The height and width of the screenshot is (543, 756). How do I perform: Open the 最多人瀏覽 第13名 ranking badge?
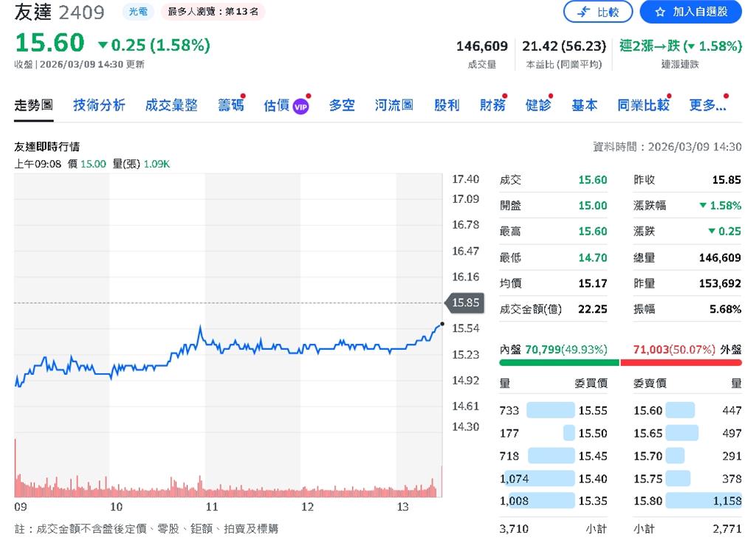click(x=213, y=12)
